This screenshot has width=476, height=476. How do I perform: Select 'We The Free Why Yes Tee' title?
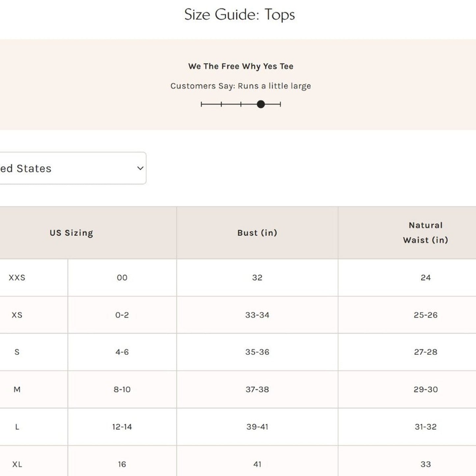[x=240, y=66]
